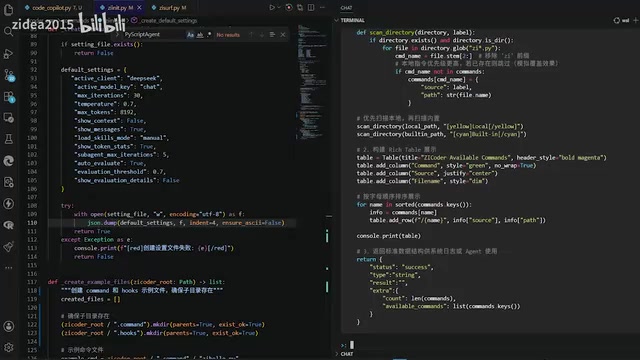Switch to the zisurf.py tab
Viewport: 640px width, 360px height.
(x=170, y=7)
